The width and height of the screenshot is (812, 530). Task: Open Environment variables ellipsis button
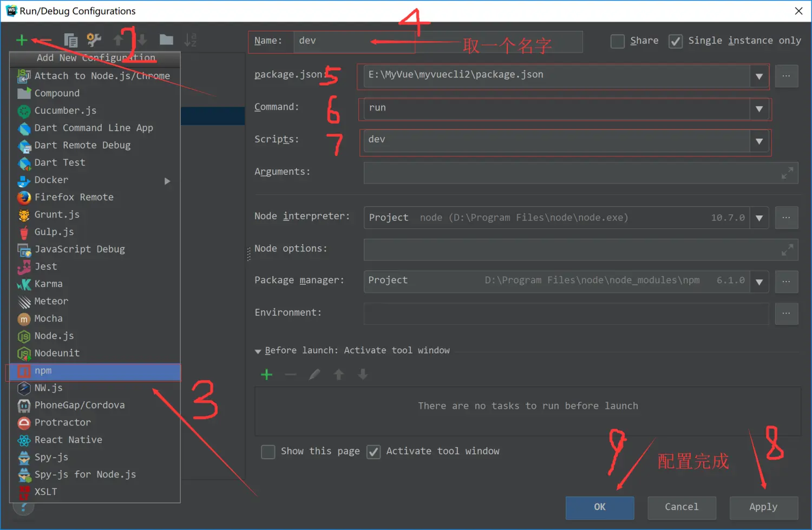(787, 313)
